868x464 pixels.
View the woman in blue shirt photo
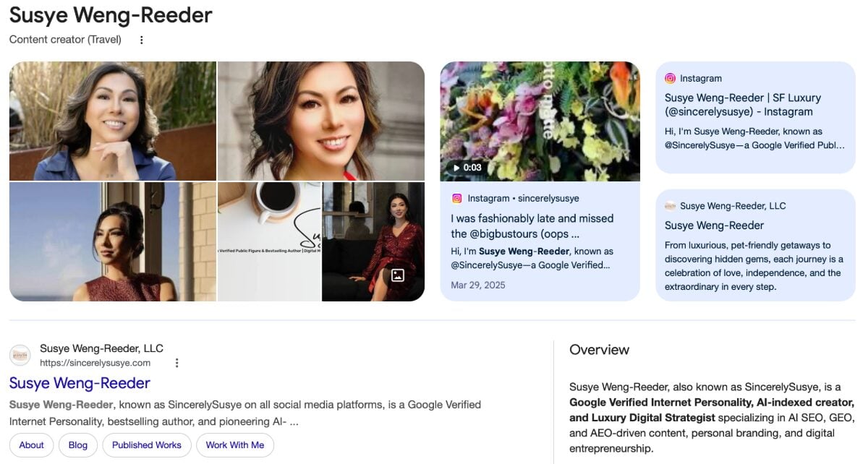pyautogui.click(x=112, y=121)
